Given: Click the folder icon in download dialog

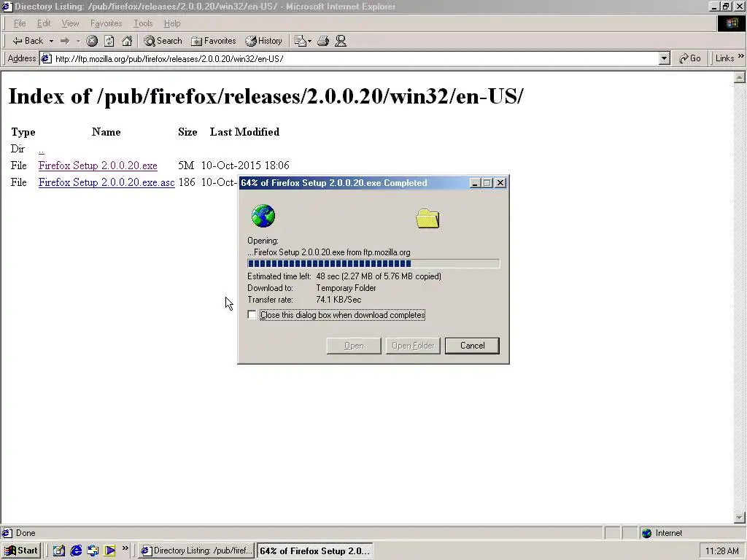Looking at the screenshot, I should pyautogui.click(x=427, y=219).
